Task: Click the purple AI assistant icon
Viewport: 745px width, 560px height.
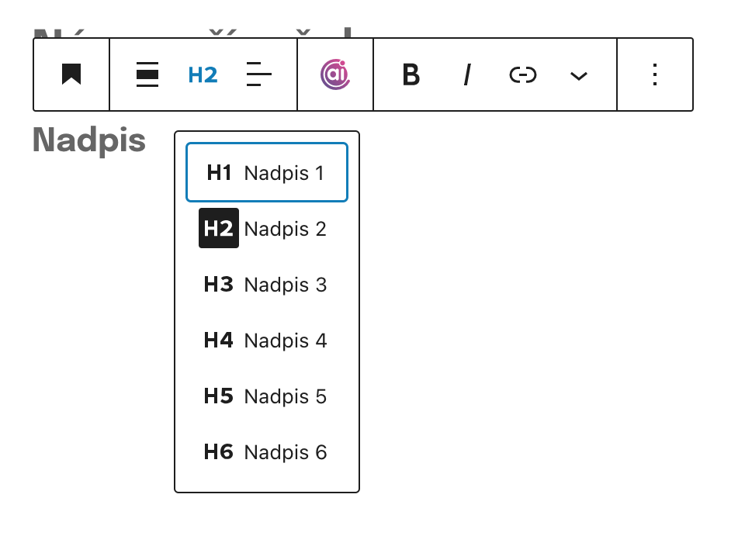Action: (335, 74)
